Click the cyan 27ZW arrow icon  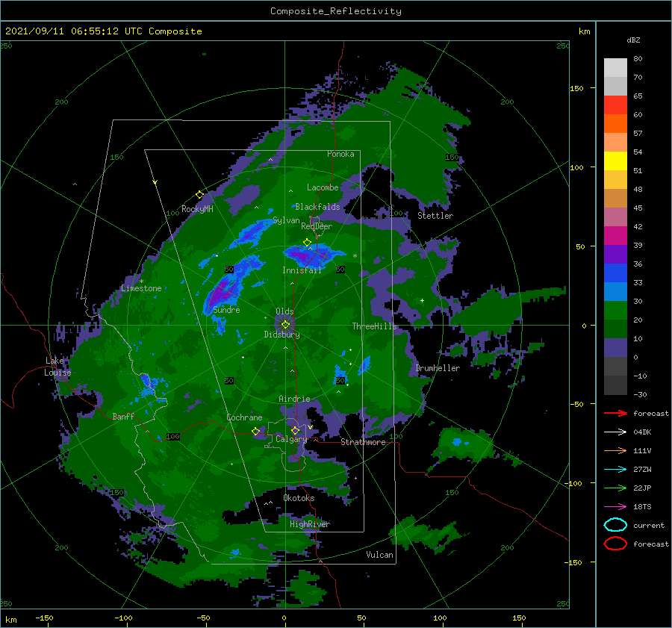pos(615,470)
